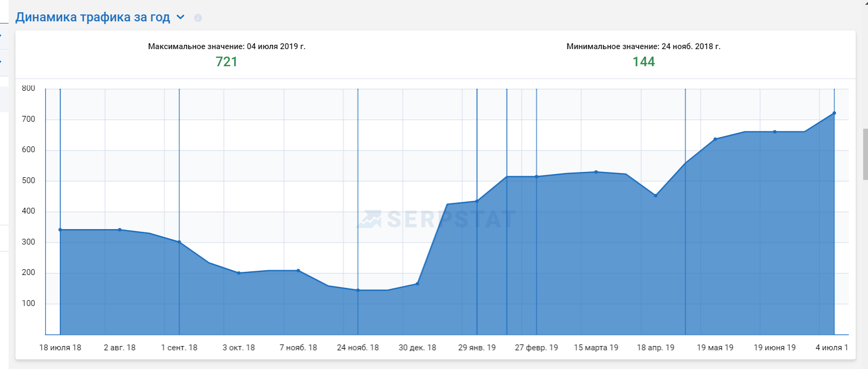
Task: Click the x-axis label '30 дек. 18'
Action: click(417, 348)
